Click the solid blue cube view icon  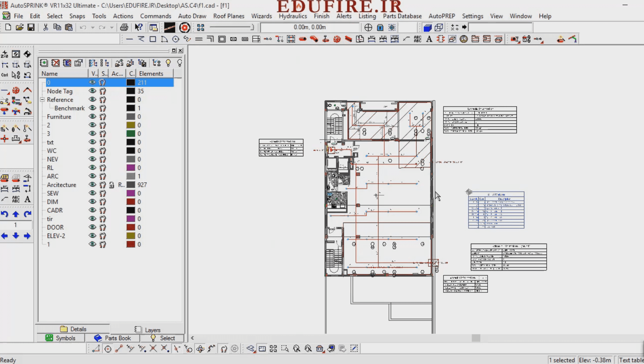[x=427, y=27]
